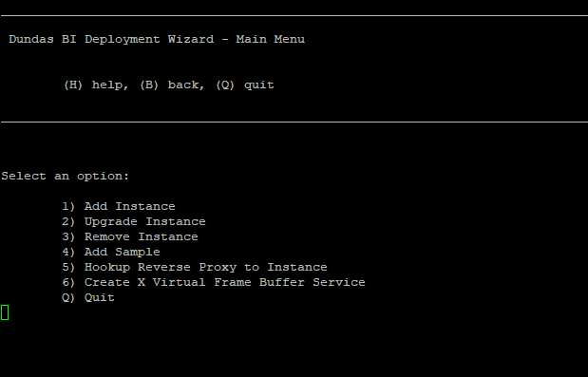Click the number 1) before Add Instance
The height and width of the screenshot is (377, 588).
(x=68, y=206)
